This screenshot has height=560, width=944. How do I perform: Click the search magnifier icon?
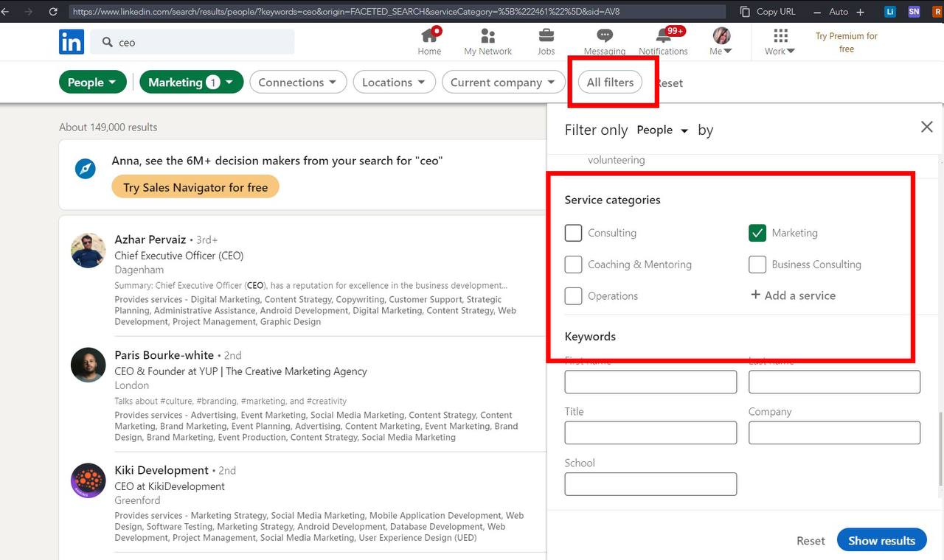[108, 42]
